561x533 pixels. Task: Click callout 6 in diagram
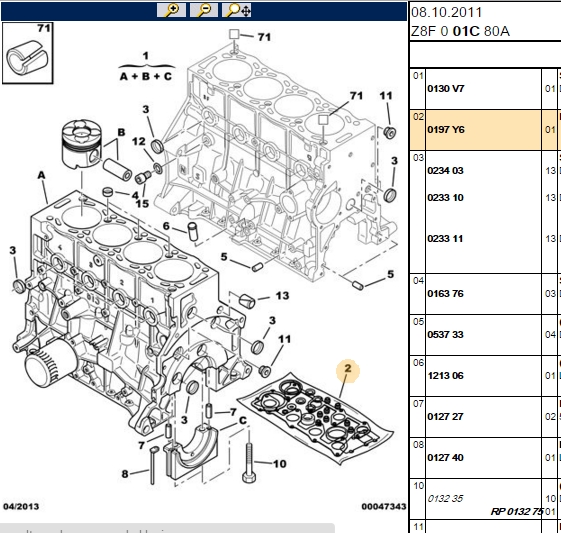click(x=166, y=226)
